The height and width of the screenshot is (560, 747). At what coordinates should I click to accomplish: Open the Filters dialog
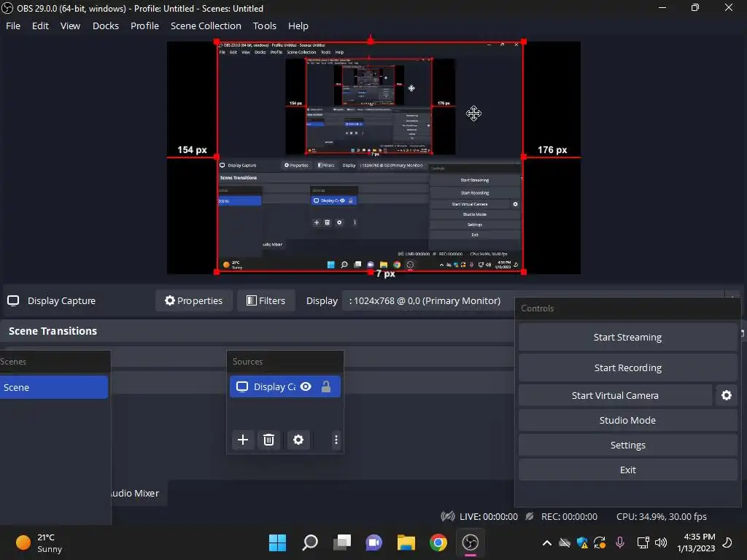click(x=266, y=300)
